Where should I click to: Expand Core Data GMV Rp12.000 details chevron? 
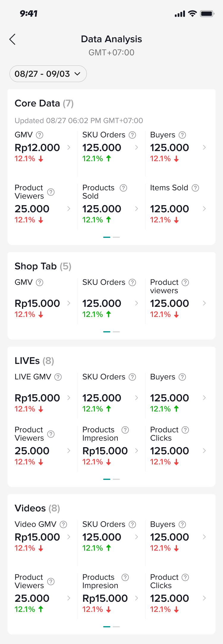69,147
